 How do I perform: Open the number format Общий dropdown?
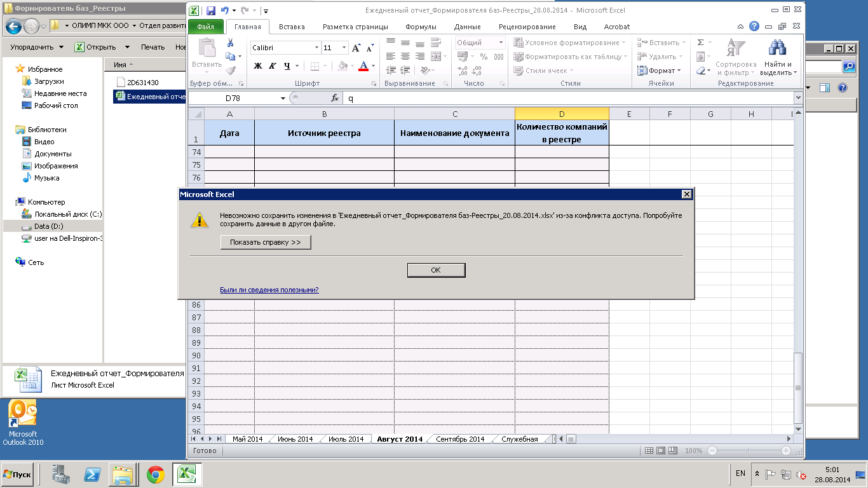[x=501, y=43]
